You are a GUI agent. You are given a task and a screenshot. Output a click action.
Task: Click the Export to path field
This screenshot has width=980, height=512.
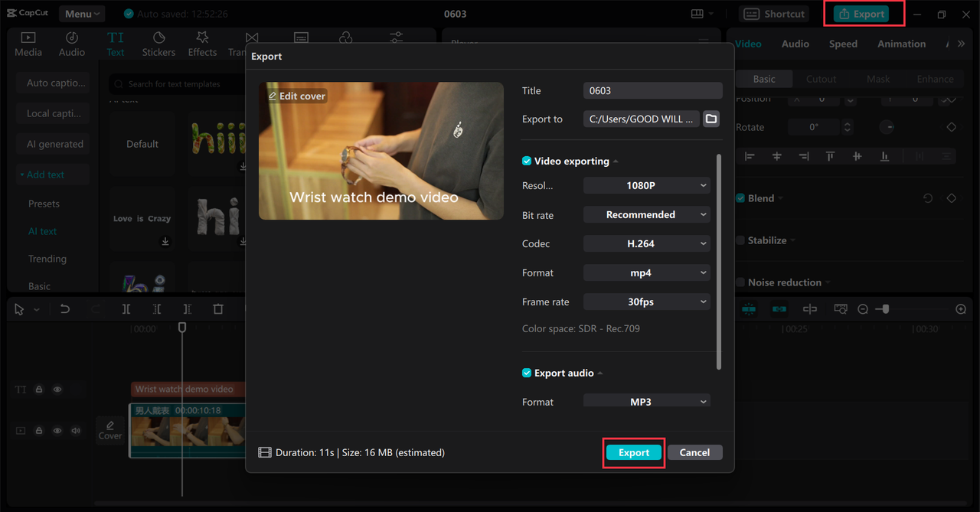[642, 119]
